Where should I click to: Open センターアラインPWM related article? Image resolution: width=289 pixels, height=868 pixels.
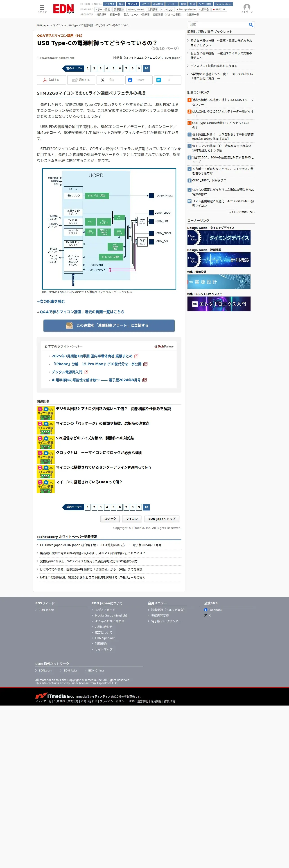(104, 467)
